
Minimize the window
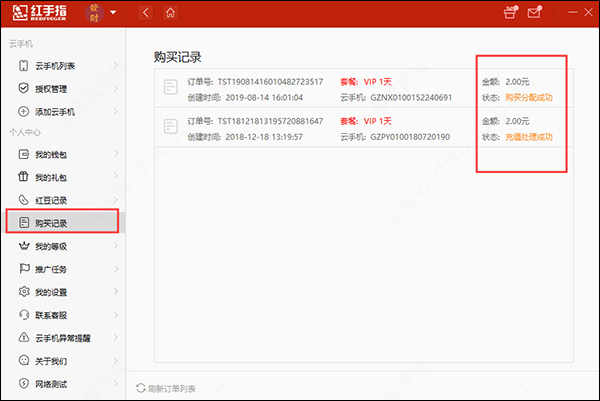point(572,12)
